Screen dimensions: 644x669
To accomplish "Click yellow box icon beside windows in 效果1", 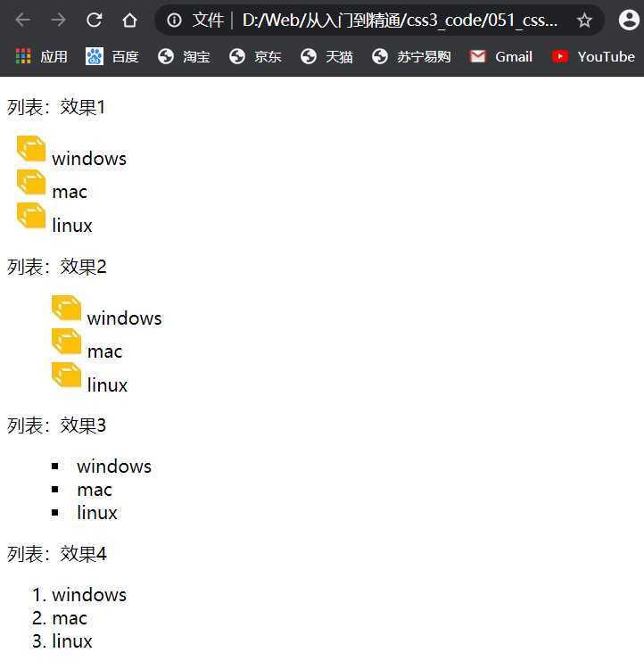I will pyautogui.click(x=31, y=148).
